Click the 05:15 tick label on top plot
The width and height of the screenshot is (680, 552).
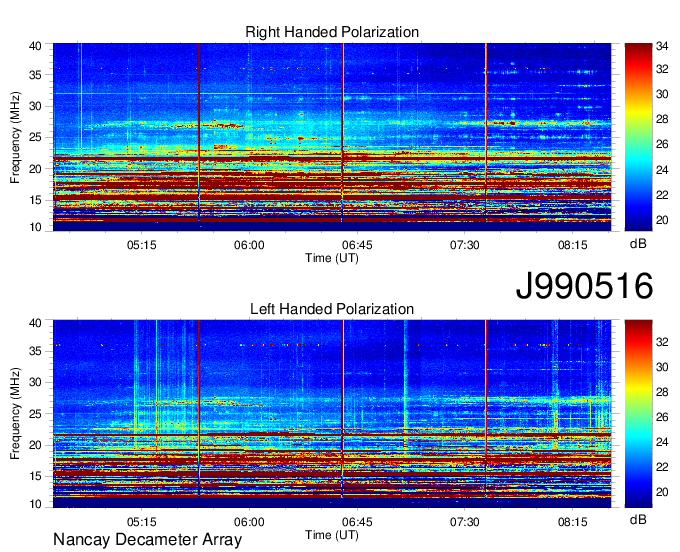(141, 245)
